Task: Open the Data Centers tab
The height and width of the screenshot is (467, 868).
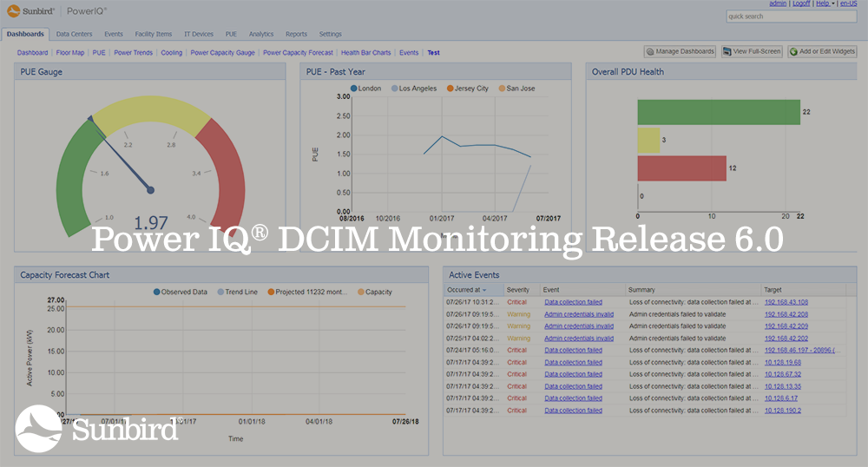Action: point(74,35)
